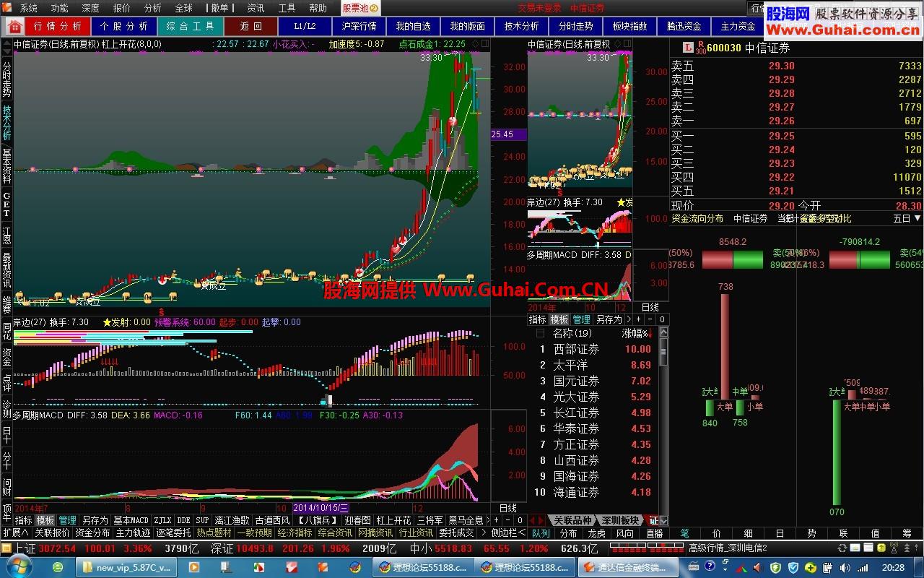Open 个股分析 in the toolbar
Viewport: 924px width, 578px height.
(x=124, y=26)
